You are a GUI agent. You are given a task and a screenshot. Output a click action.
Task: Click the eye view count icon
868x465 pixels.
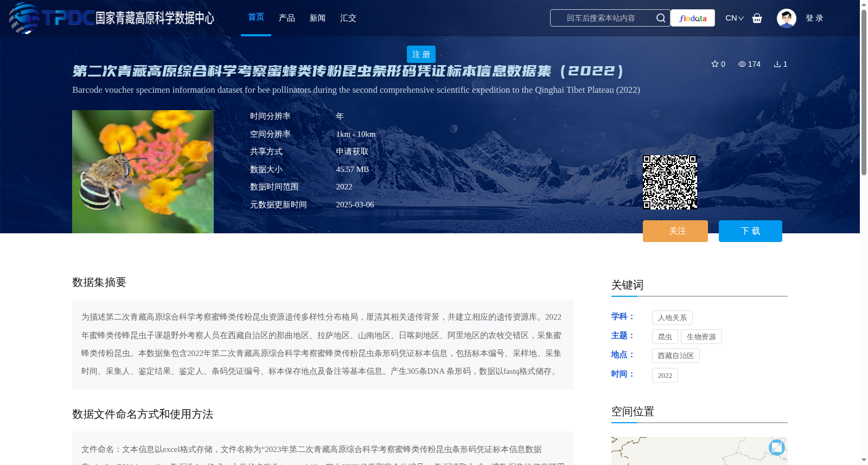(742, 64)
